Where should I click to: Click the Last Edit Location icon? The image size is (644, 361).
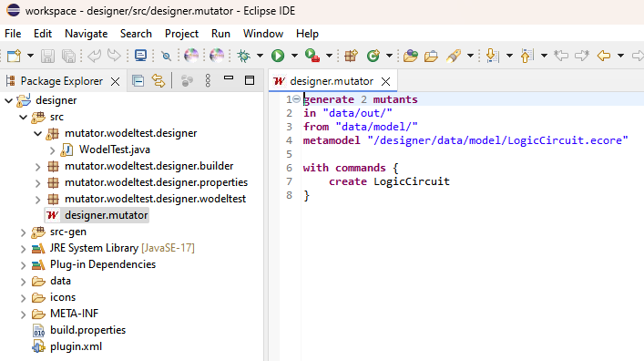[x=561, y=56]
